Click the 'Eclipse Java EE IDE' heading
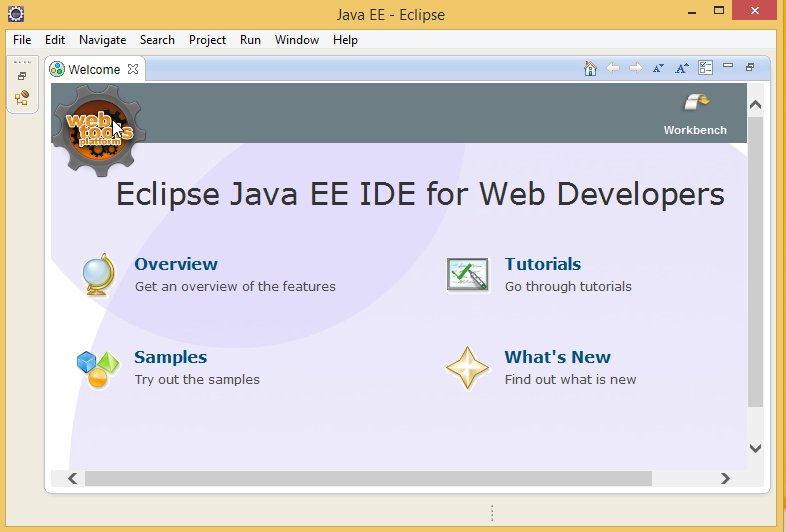Screen dimensions: 786x532 click(x=420, y=194)
